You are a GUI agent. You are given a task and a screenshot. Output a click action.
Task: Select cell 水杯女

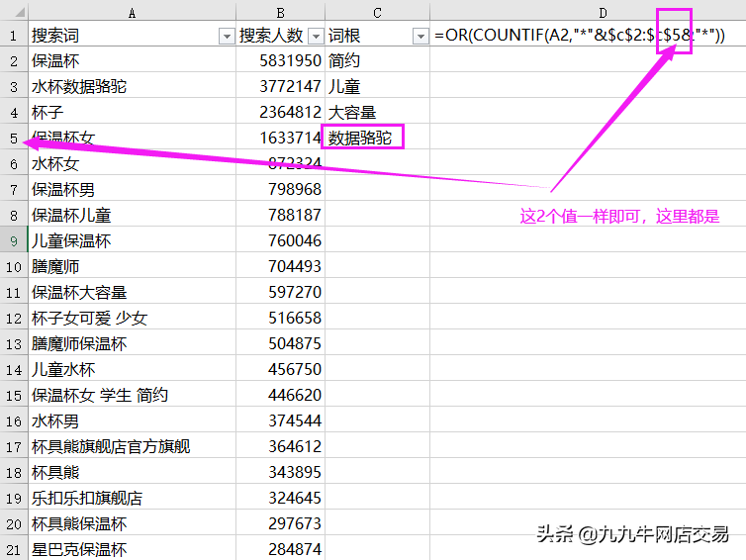click(132, 163)
